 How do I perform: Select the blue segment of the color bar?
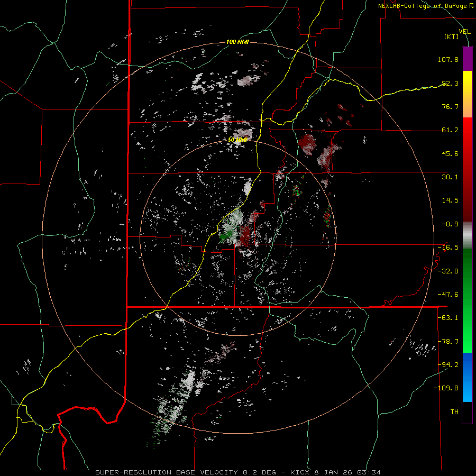[x=467, y=377]
